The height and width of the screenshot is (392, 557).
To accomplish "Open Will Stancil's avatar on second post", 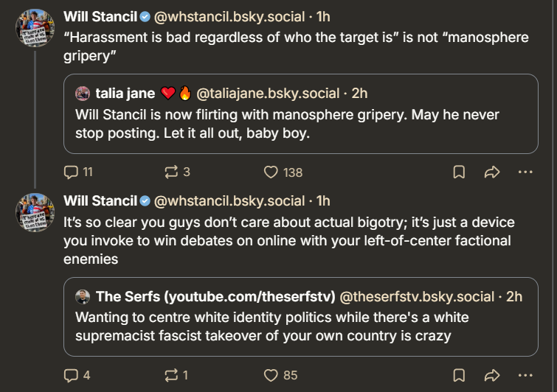I will click(35, 212).
